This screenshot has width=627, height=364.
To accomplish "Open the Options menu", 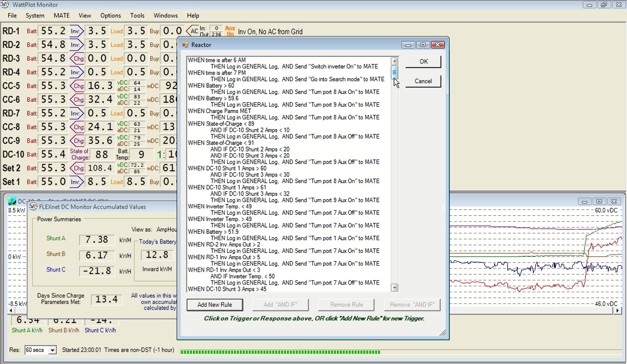I will click(110, 15).
